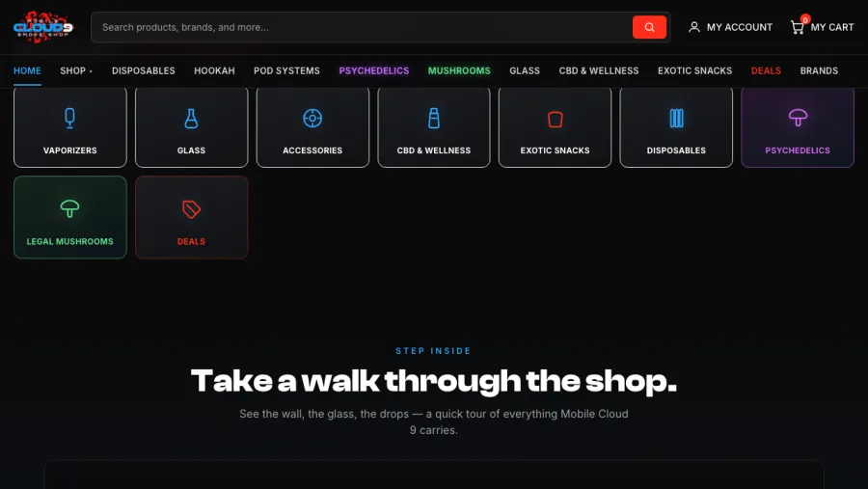Screen dimensions: 868x489
Task: Open the purple Psychedelics nav link
Action: click(373, 70)
